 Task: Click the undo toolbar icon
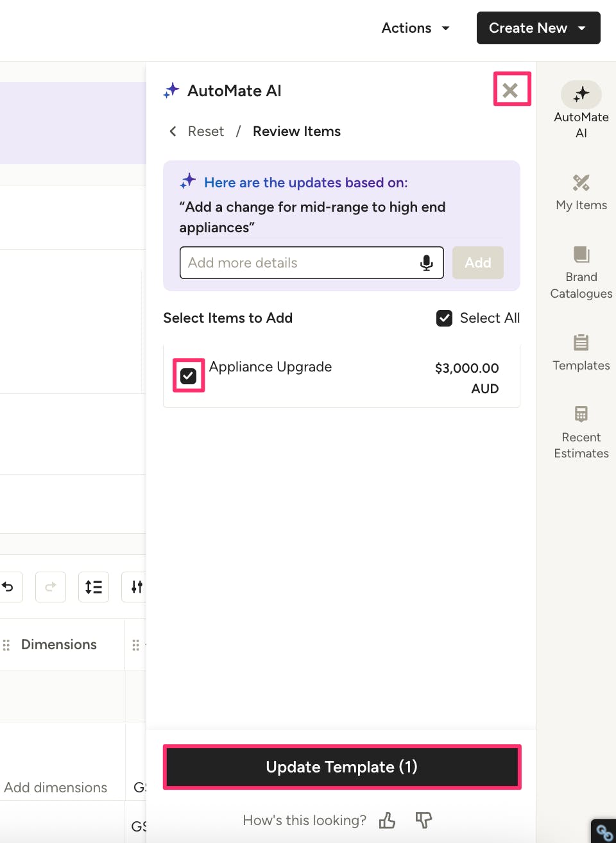pyautogui.click(x=9, y=587)
